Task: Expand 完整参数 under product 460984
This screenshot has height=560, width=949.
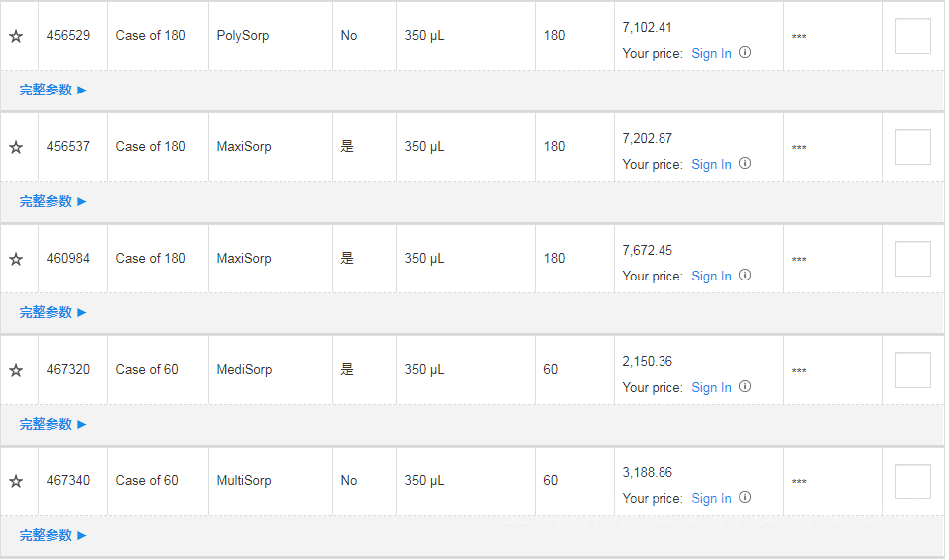Action: click(x=53, y=312)
